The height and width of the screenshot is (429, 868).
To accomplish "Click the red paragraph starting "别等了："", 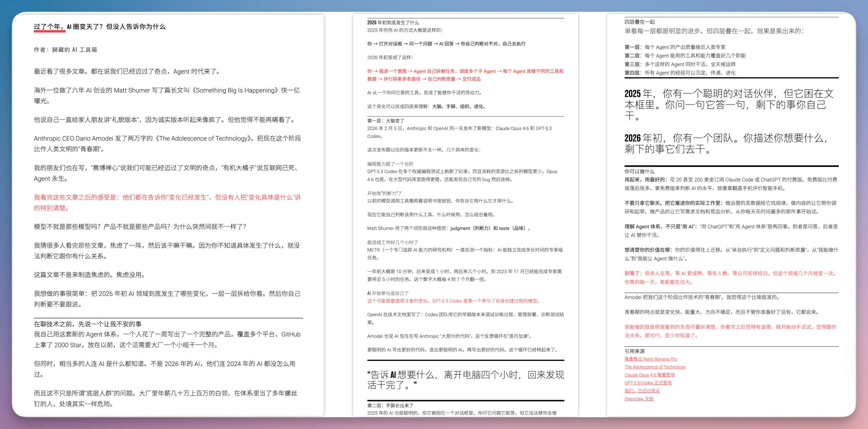I will click(731, 278).
